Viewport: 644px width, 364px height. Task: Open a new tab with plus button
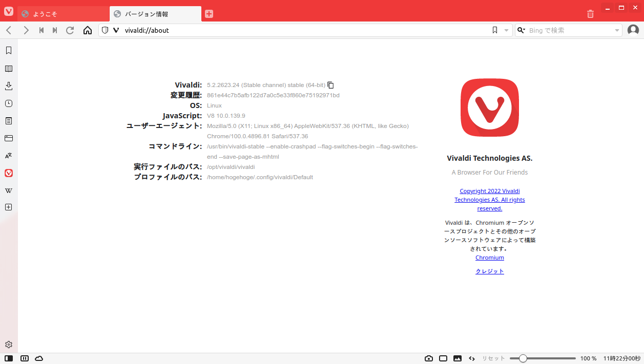coord(209,14)
